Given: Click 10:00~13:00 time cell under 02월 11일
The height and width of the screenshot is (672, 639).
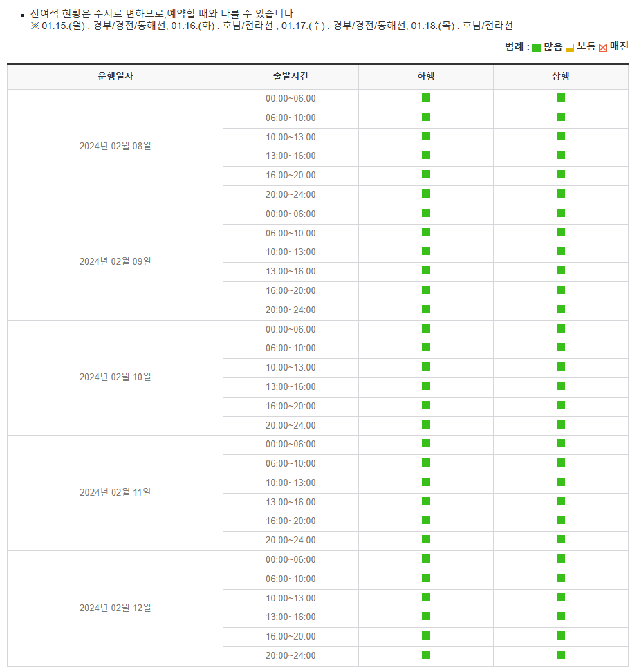Looking at the screenshot, I should click(290, 483).
